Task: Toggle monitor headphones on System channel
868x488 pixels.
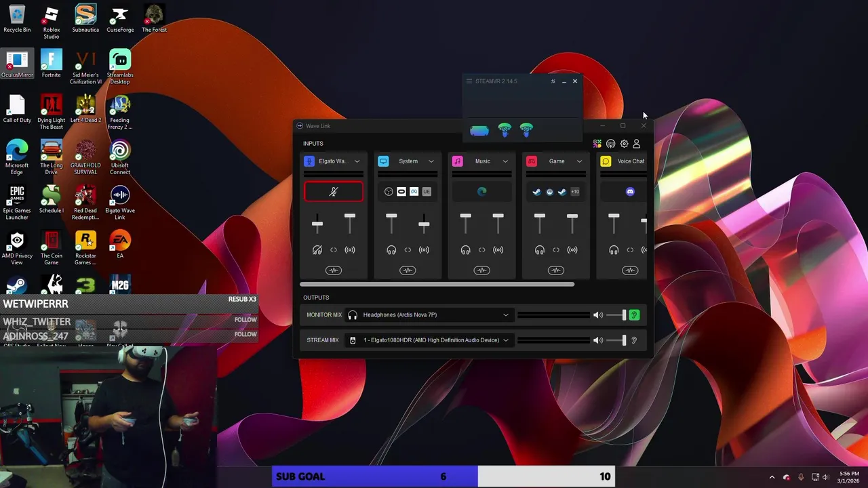Action: 391,250
